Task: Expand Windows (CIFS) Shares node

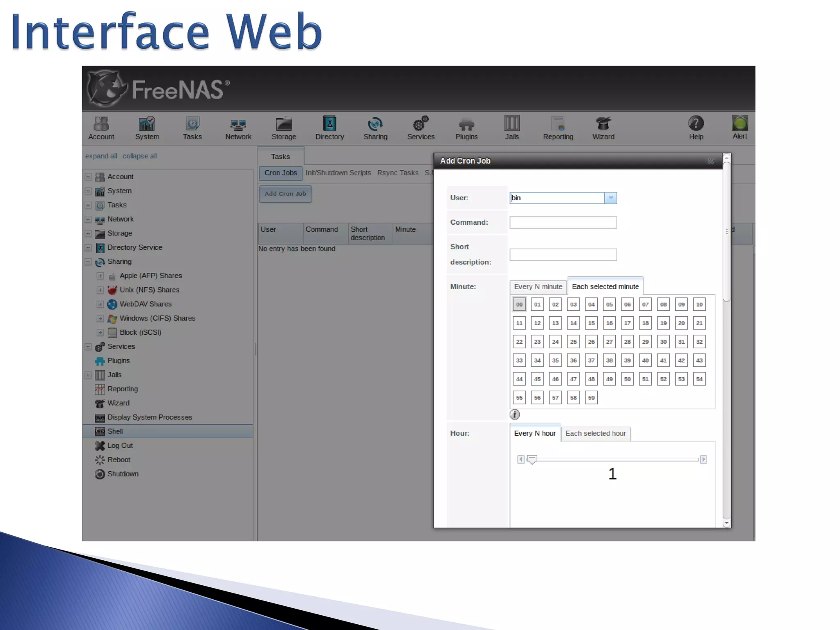Action: tap(100, 318)
